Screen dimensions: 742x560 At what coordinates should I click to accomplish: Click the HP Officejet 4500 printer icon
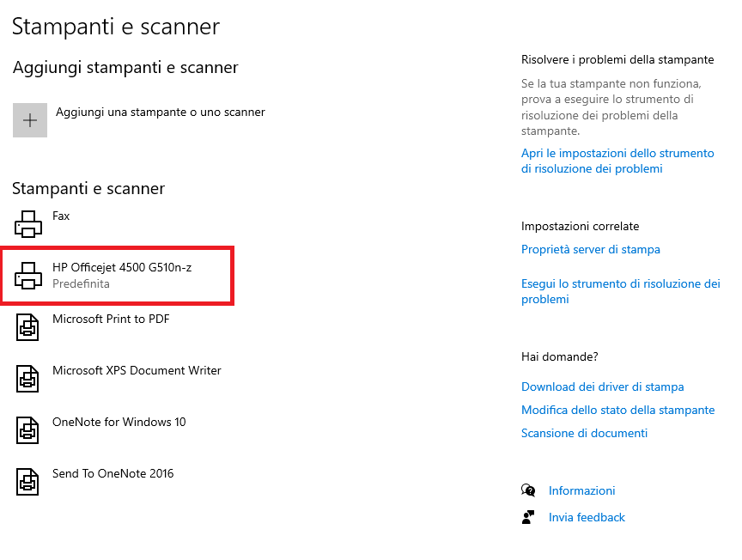coord(28,276)
